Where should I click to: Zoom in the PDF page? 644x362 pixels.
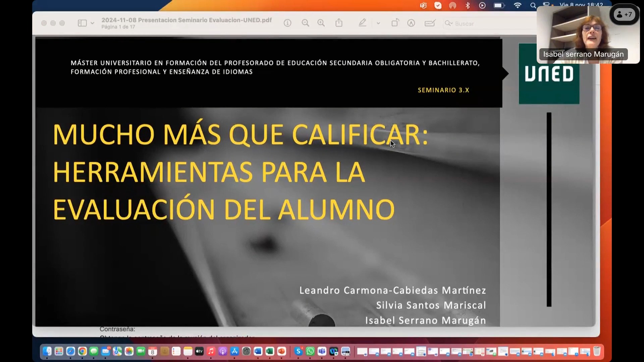coord(321,23)
